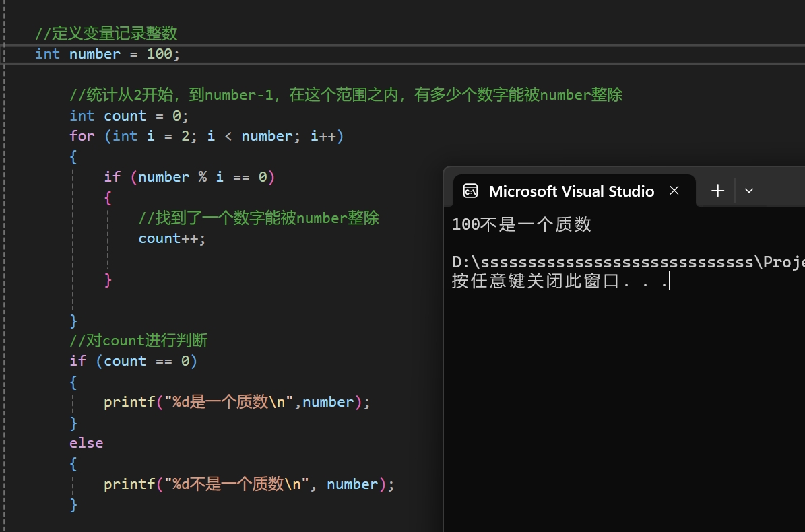Click the condition "if (number % i == 0)"
The height and width of the screenshot is (532, 805).
click(x=189, y=177)
